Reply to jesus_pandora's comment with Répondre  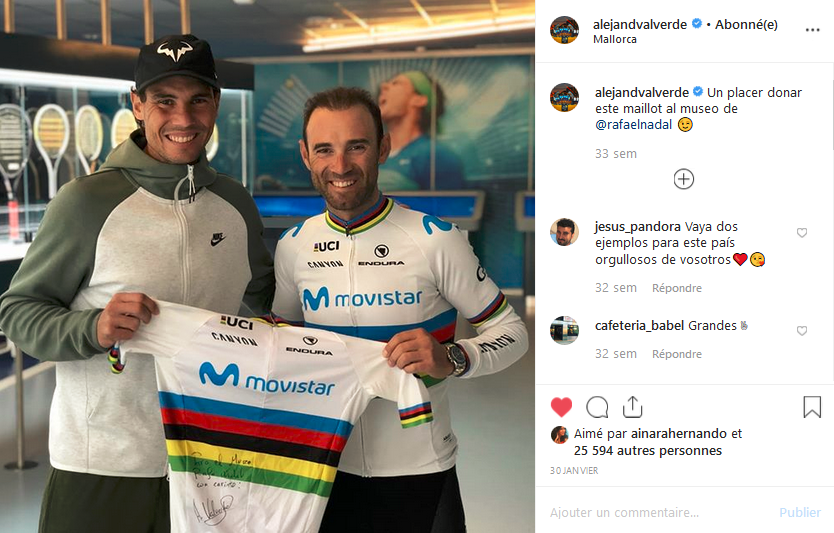pyautogui.click(x=677, y=288)
